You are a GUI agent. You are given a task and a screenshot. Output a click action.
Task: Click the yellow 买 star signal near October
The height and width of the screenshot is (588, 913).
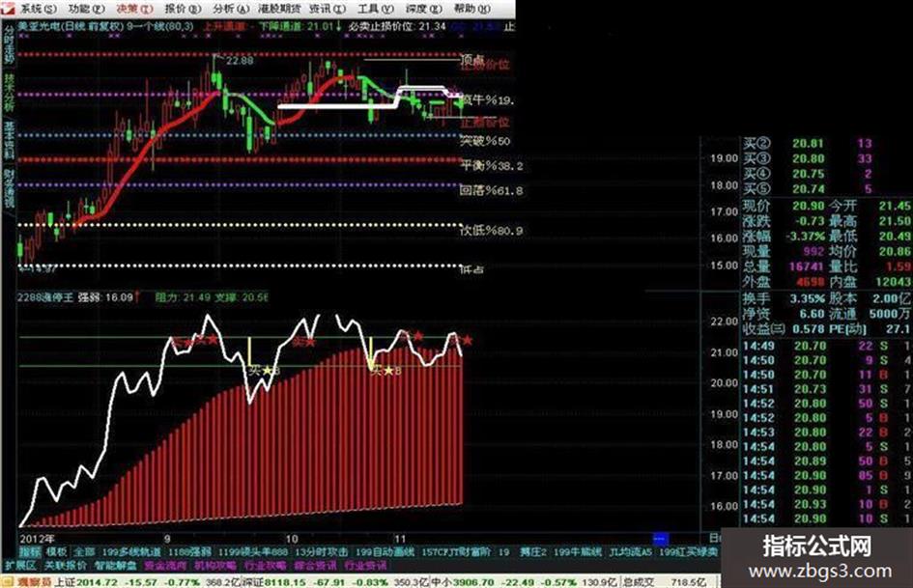265,370
